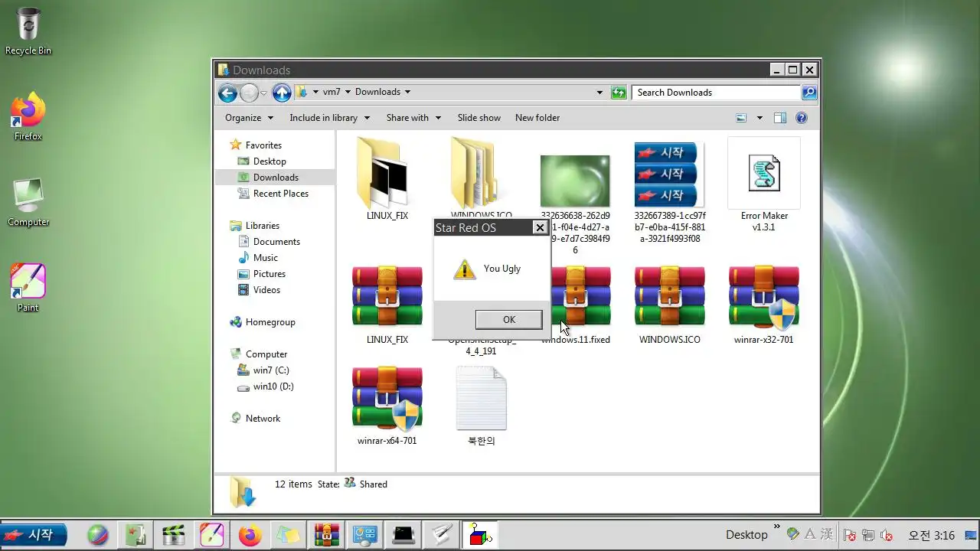Click the search magnifier button

coord(809,93)
